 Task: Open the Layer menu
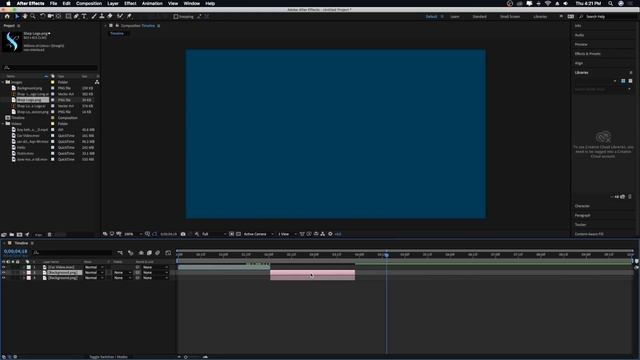[x=113, y=3]
